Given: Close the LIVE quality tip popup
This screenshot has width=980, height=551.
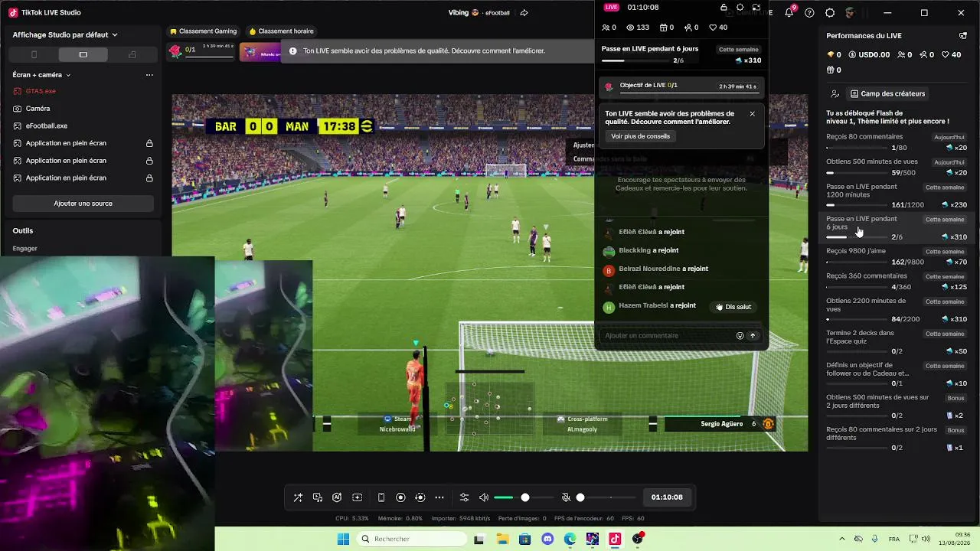Looking at the screenshot, I should click(752, 113).
